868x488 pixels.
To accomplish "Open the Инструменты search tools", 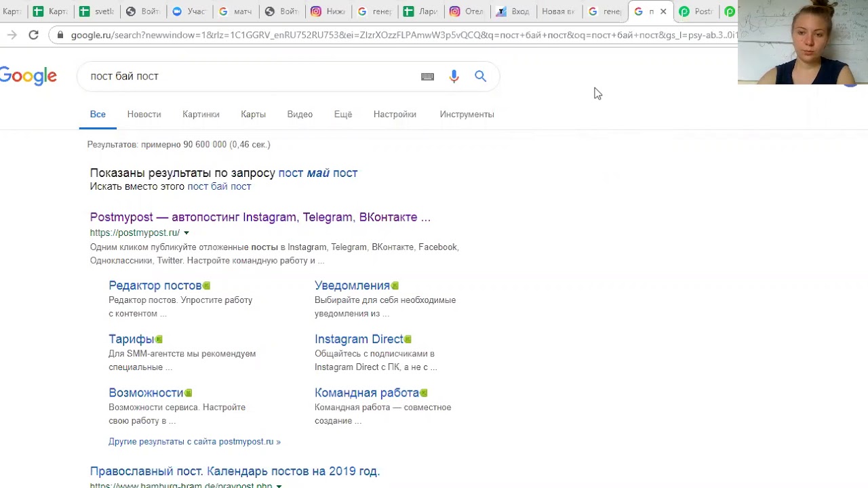I will [x=467, y=114].
